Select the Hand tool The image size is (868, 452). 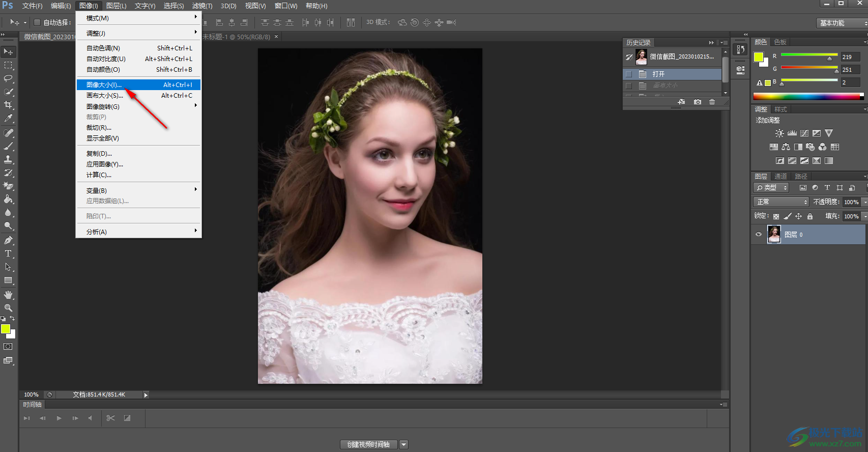point(9,295)
